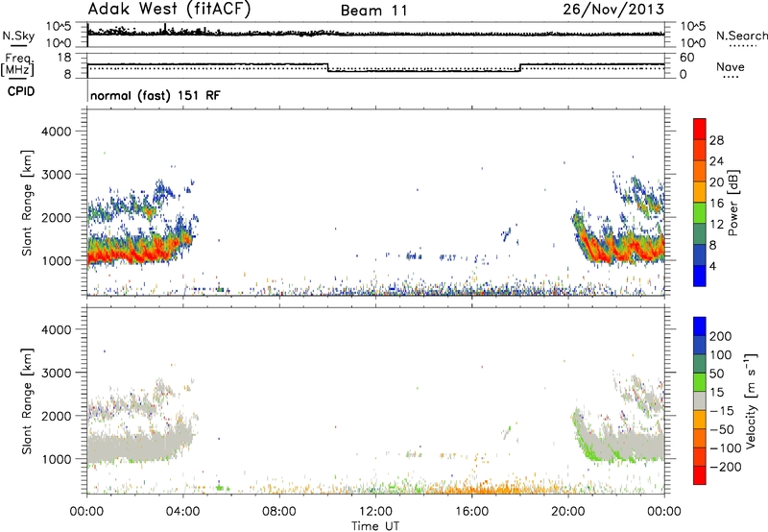This screenshot has width=768, height=532.
Task: Click the 'Adak West (fitACF)' title
Action: click(x=169, y=10)
